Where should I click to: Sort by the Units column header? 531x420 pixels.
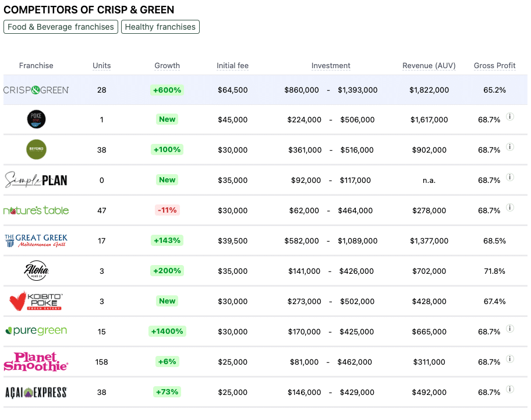pyautogui.click(x=101, y=65)
